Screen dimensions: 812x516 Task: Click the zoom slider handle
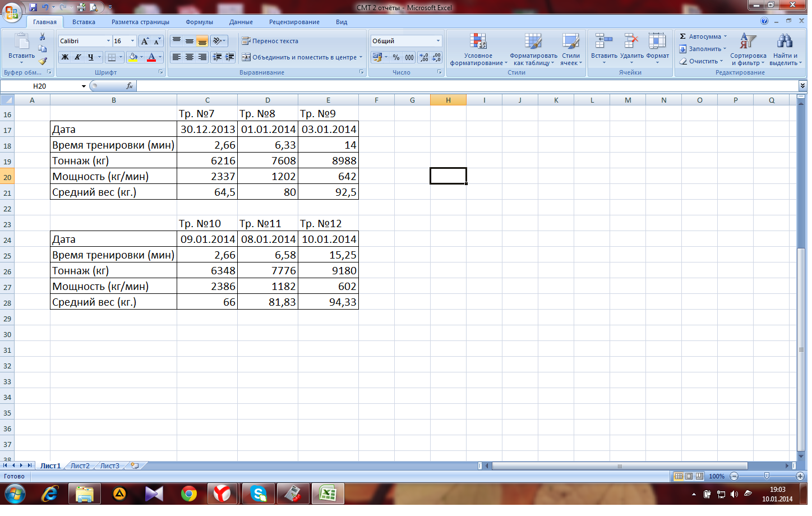click(x=767, y=476)
